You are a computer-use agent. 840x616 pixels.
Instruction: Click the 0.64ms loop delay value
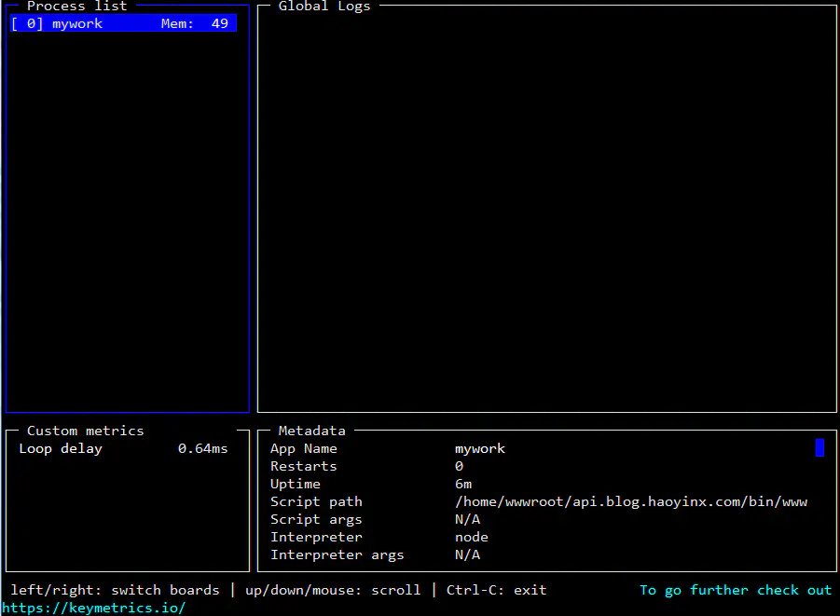[x=202, y=448]
